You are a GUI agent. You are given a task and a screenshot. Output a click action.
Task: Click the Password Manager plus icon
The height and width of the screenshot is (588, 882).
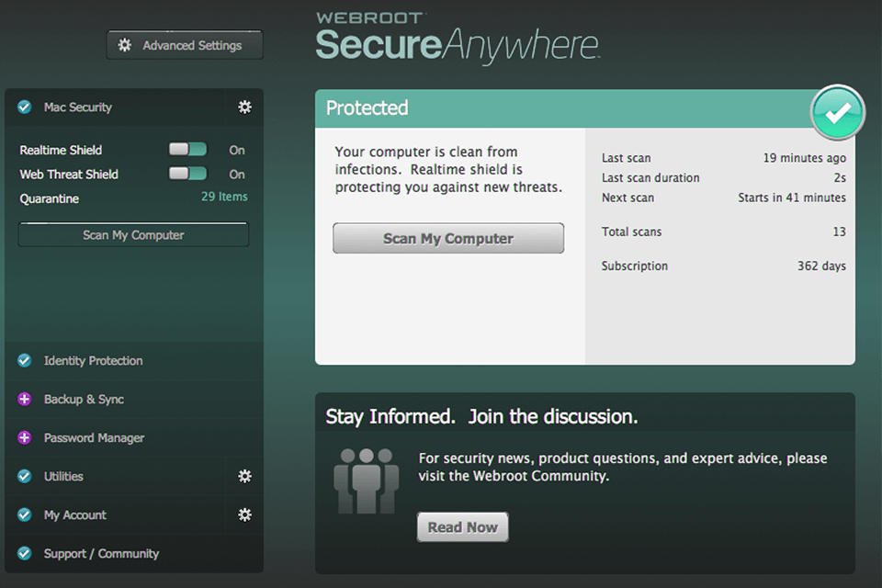(x=25, y=438)
